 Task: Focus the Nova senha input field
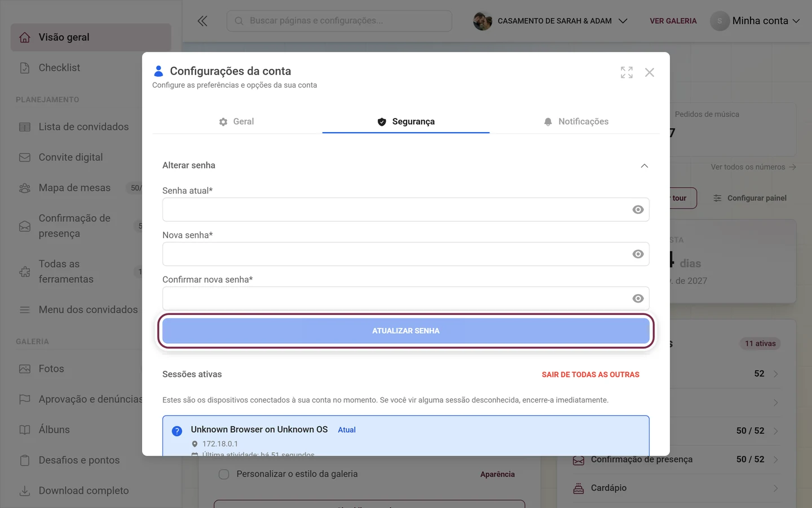[406, 254]
